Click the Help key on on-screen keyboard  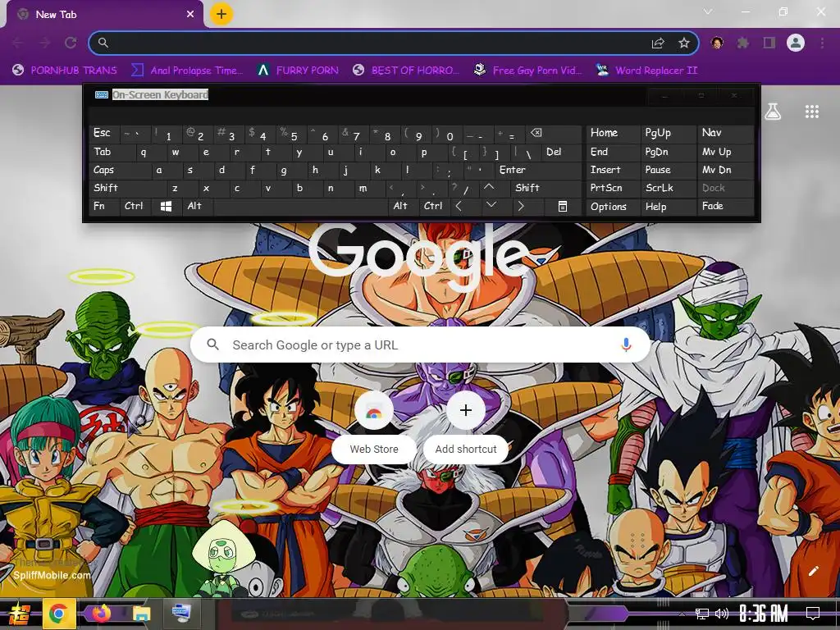click(669, 206)
